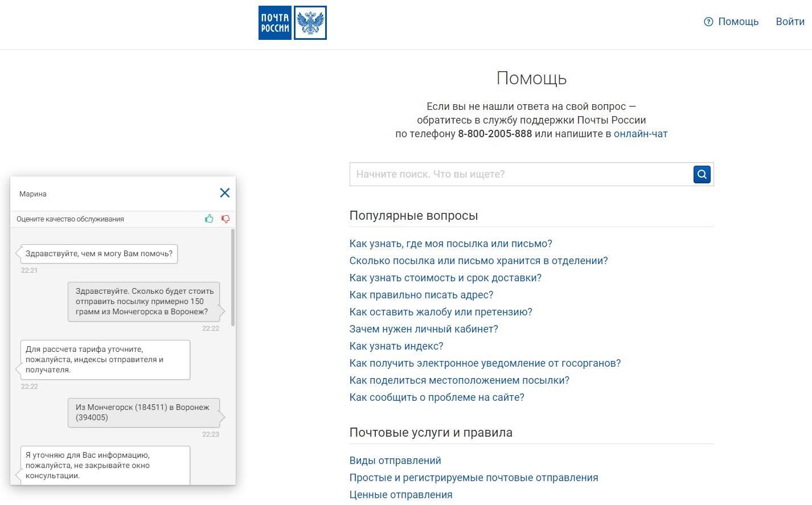The height and width of the screenshot is (505, 812).
Task: Click the 'Почтовые услуги и правила' heading
Action: pyautogui.click(x=431, y=433)
